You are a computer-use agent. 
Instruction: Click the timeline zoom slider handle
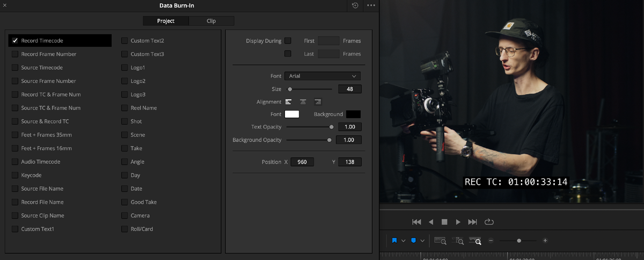(x=519, y=241)
